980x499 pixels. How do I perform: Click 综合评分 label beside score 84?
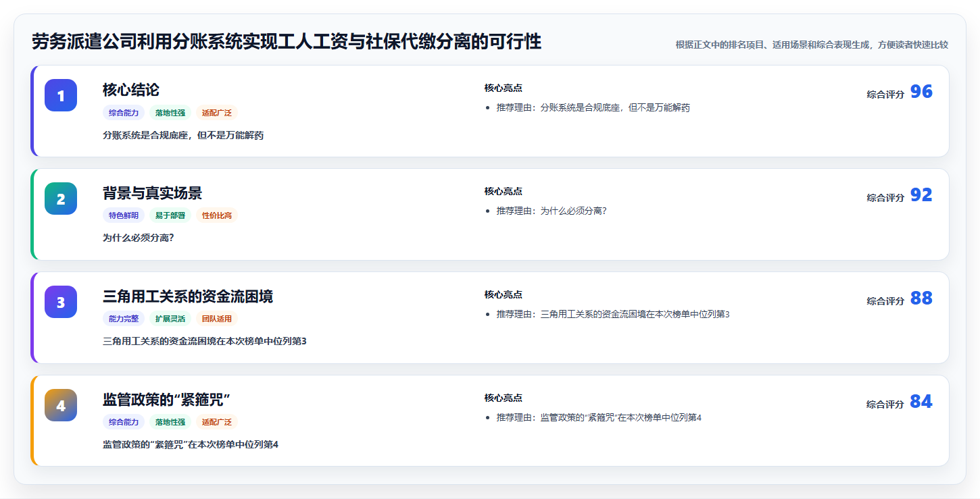point(885,404)
